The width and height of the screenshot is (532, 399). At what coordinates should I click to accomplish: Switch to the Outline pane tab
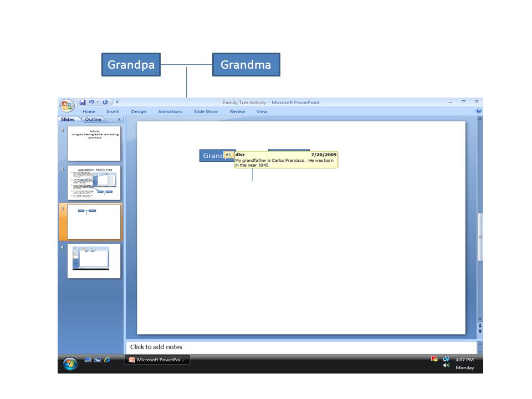pos(93,120)
